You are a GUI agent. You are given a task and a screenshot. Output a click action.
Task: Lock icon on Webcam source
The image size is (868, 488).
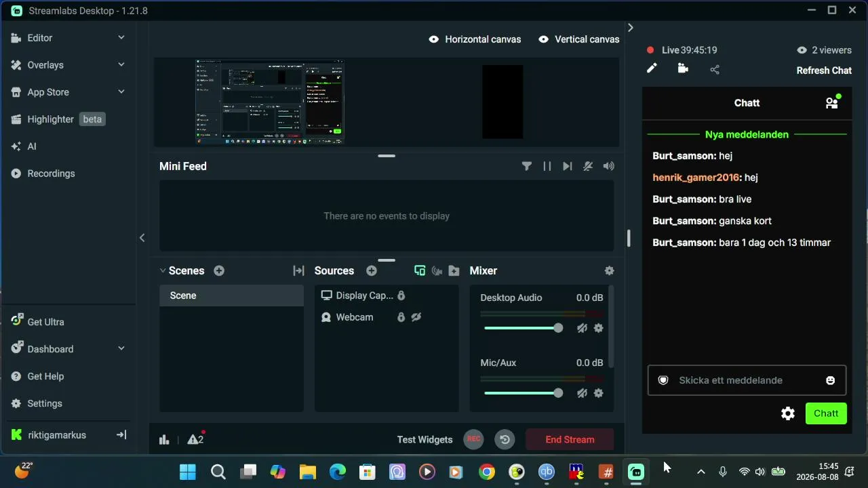point(401,317)
